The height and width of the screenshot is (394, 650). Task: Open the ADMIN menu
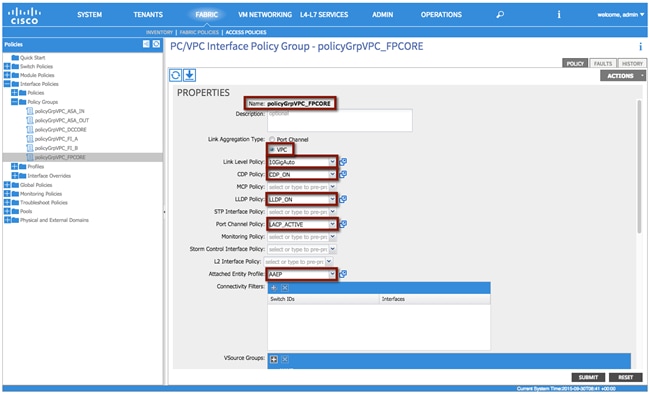click(x=382, y=15)
